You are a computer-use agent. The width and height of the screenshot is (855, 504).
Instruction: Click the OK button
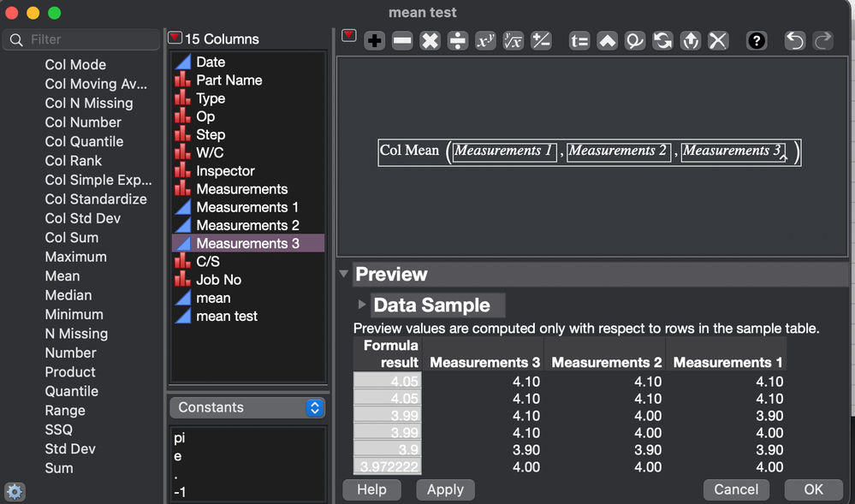pyautogui.click(x=814, y=489)
